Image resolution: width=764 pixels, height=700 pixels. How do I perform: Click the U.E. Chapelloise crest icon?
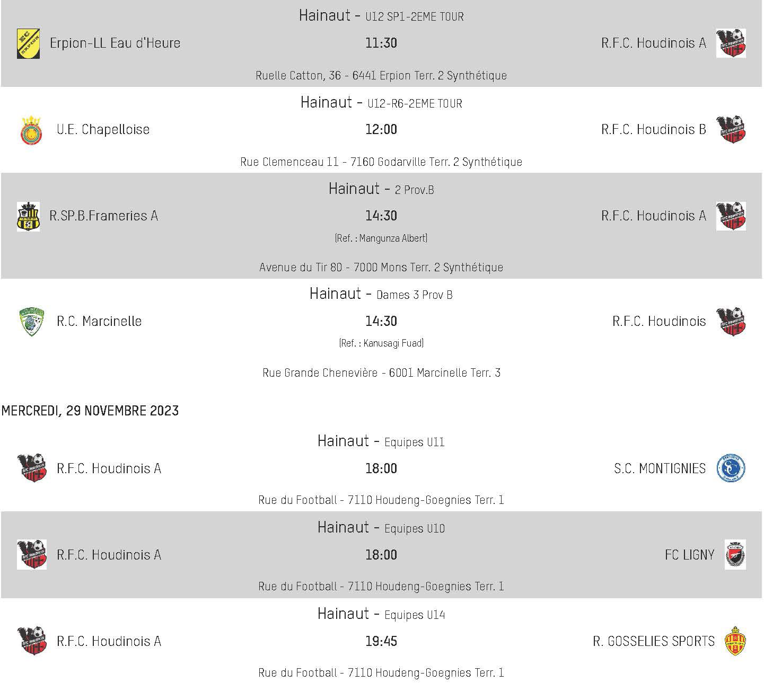32,130
